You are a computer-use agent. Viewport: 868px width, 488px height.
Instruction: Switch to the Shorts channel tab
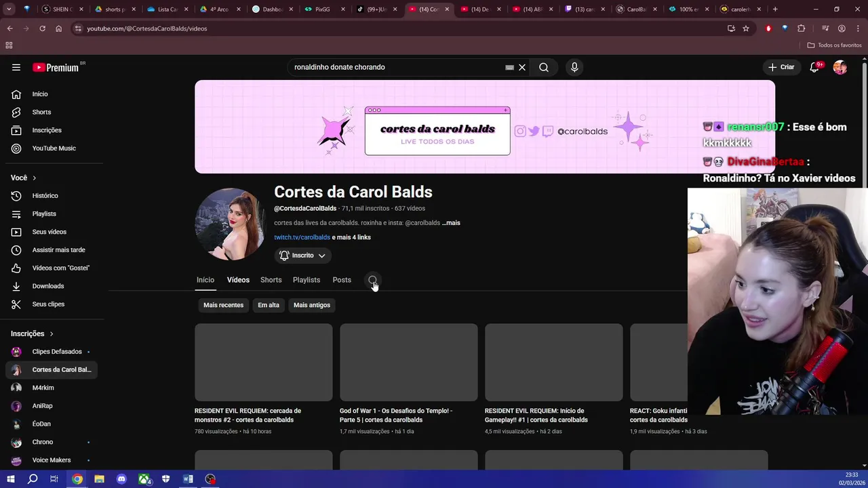(271, 280)
